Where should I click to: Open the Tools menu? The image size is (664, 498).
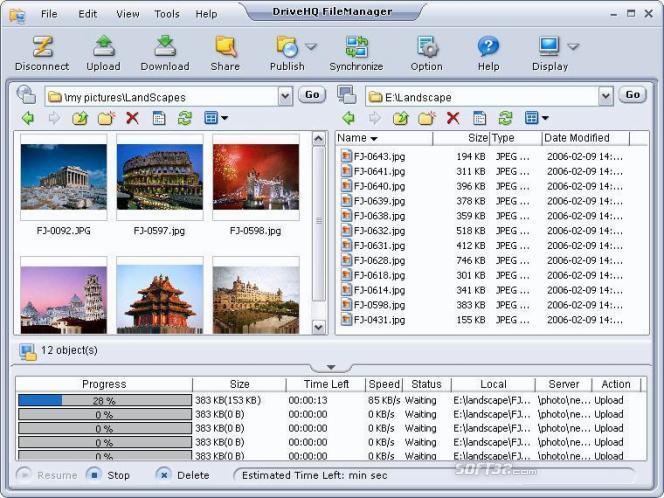(167, 14)
